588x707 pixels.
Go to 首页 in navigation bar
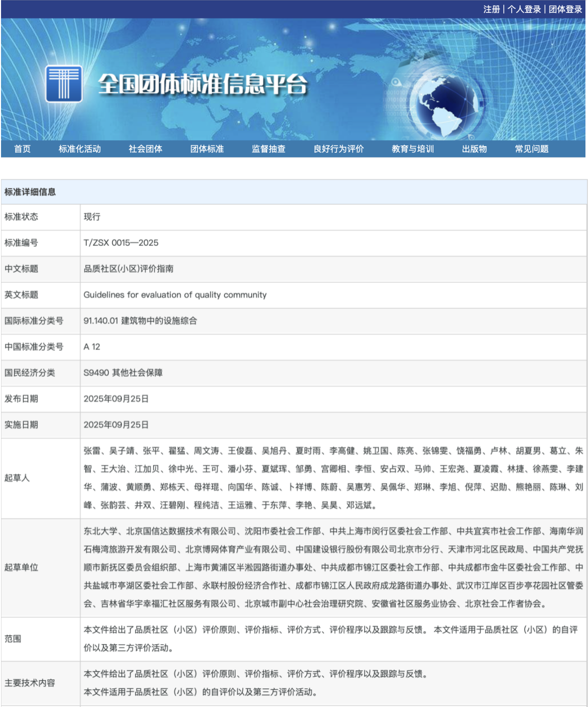[22, 149]
